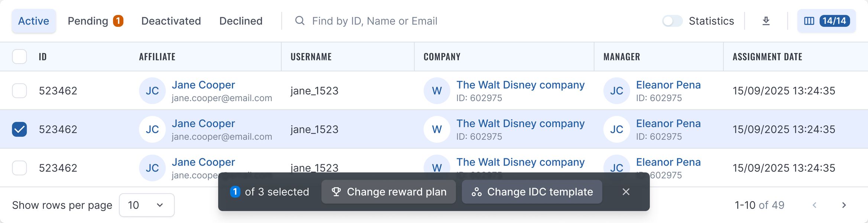The height and width of the screenshot is (223, 868).
Task: Check the select-all header checkbox
Action: pyautogui.click(x=19, y=56)
